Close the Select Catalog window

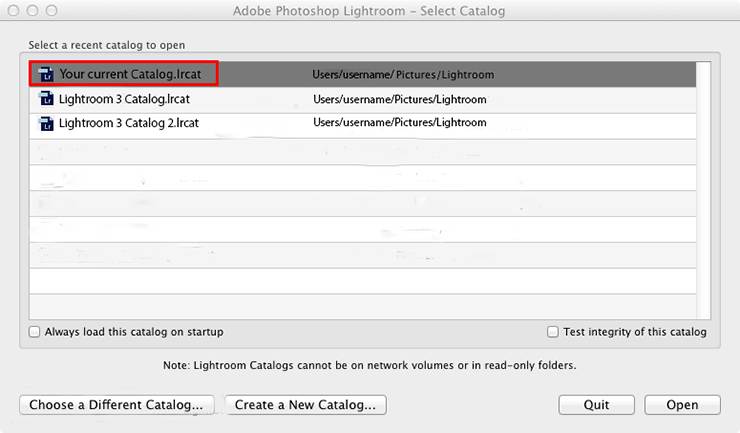tap(14, 11)
